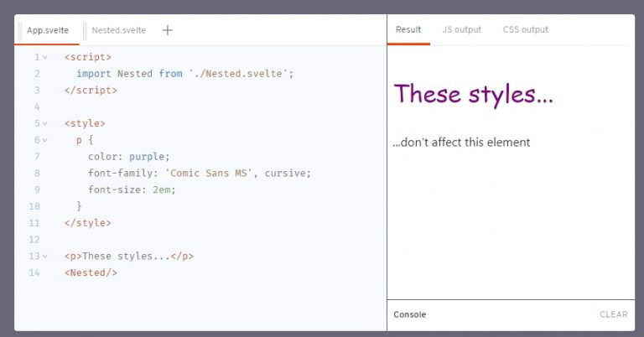Click the <Nested/> component tag in code
Viewport: 644px width, 337px height.
click(x=91, y=272)
